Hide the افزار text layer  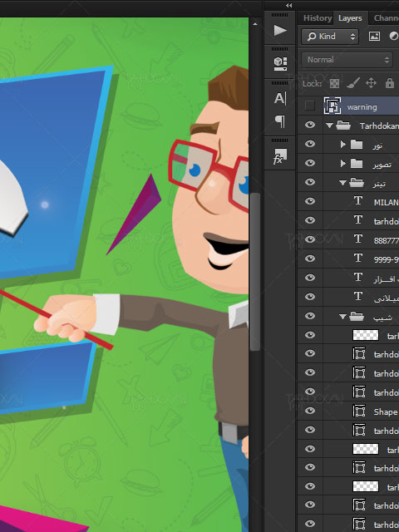310,278
